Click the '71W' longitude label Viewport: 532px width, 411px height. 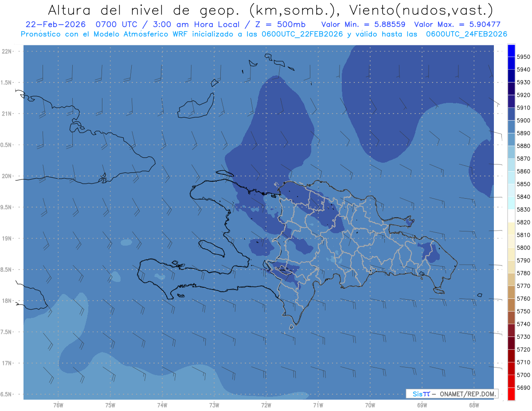(318, 405)
